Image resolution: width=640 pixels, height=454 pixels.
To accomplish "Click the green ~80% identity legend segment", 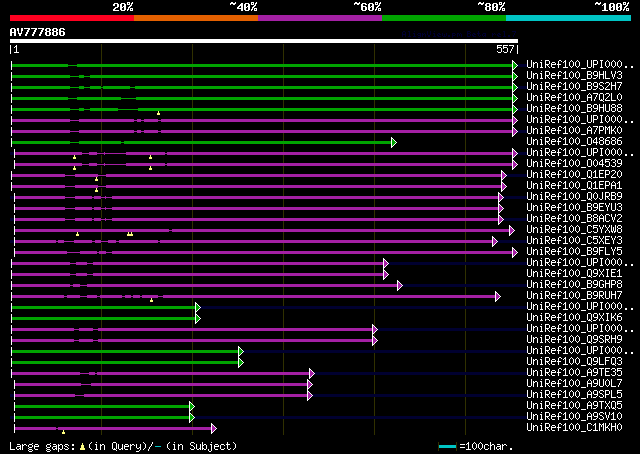I will (x=444, y=18).
